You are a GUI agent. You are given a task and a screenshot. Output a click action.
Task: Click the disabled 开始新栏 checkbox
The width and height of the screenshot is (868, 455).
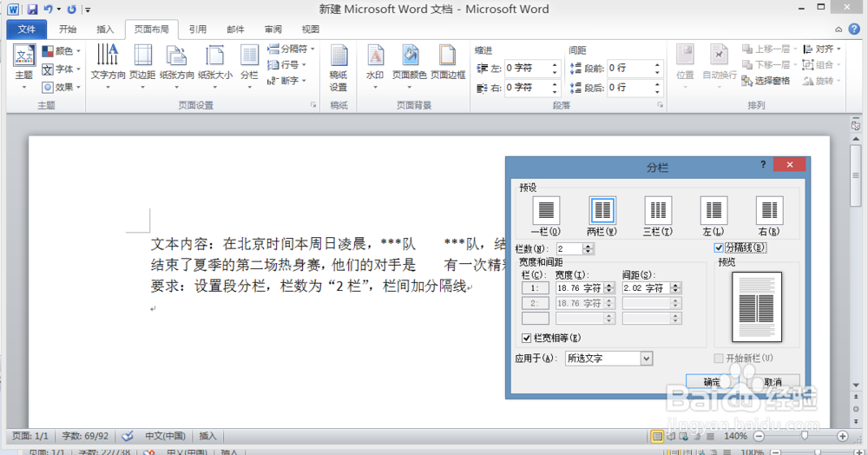pyautogui.click(x=719, y=358)
